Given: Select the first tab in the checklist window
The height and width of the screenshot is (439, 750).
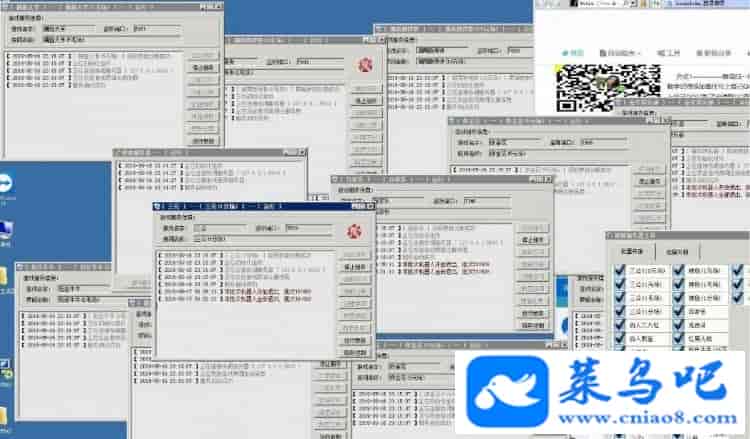Looking at the screenshot, I should (631, 252).
